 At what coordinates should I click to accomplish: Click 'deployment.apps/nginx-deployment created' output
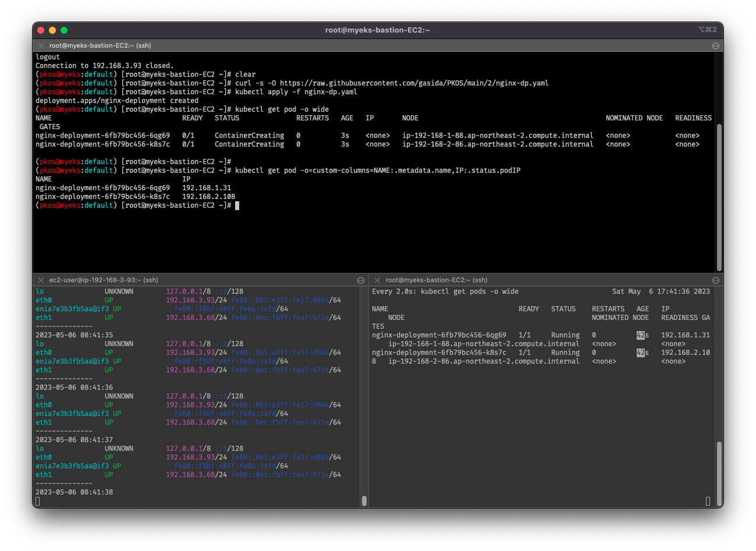click(117, 101)
